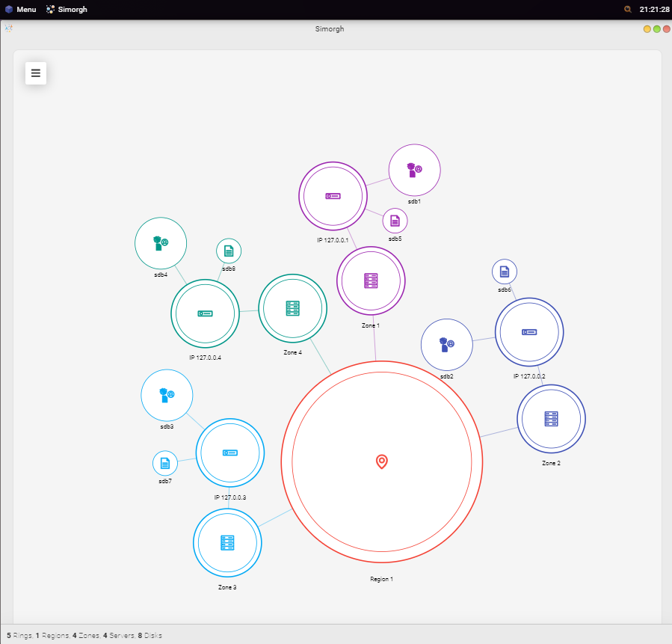The height and width of the screenshot is (644, 672).
Task: Select the sdb7 blue document node
Action: [165, 464]
